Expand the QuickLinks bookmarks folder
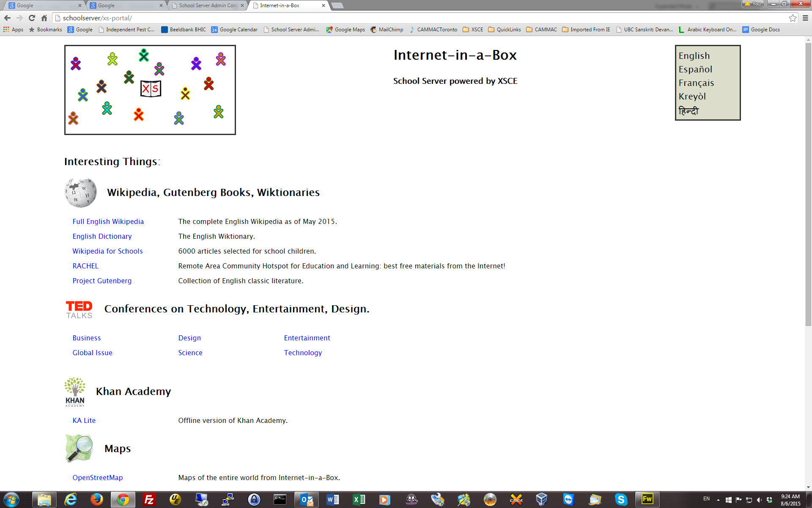This screenshot has width=812, height=508. pos(505,30)
